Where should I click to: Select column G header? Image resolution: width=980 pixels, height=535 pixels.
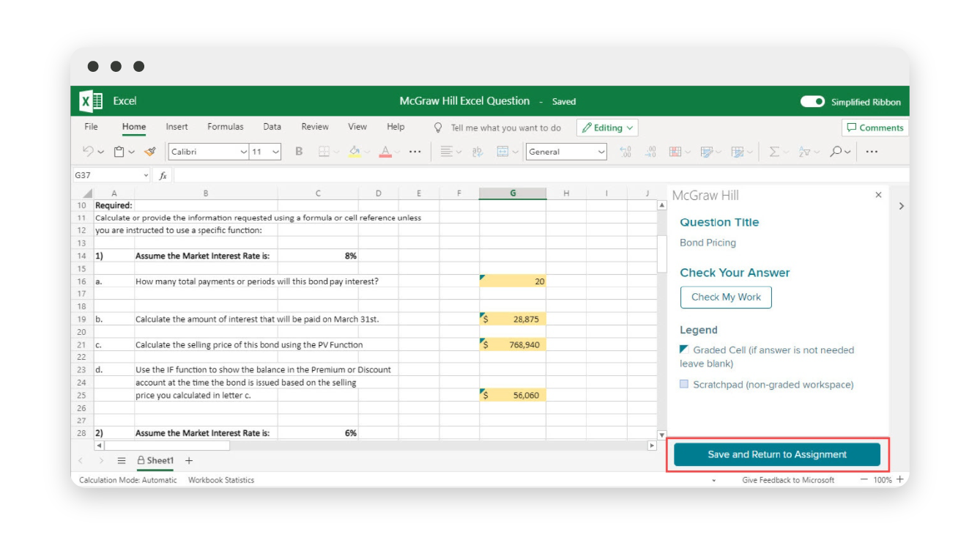point(513,193)
